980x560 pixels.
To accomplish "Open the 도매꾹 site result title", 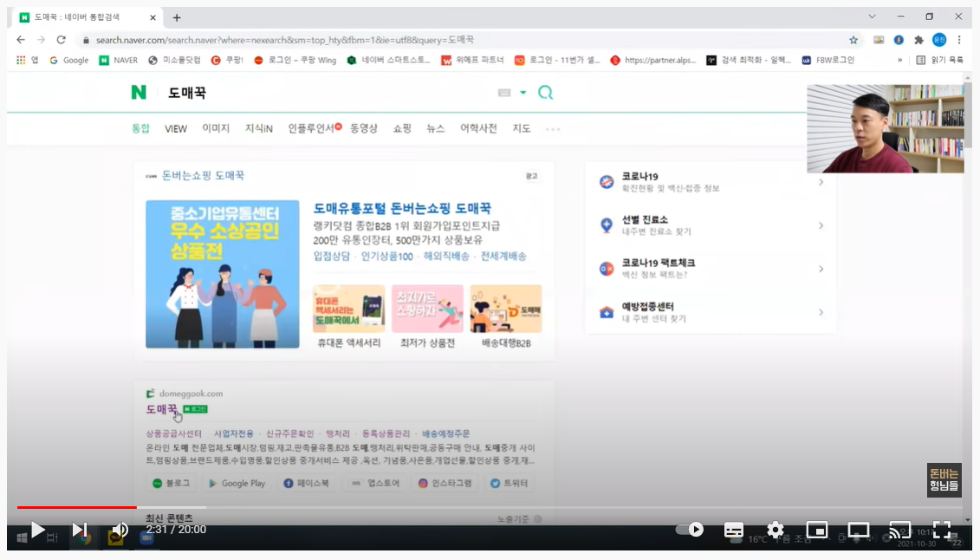I will [161, 409].
